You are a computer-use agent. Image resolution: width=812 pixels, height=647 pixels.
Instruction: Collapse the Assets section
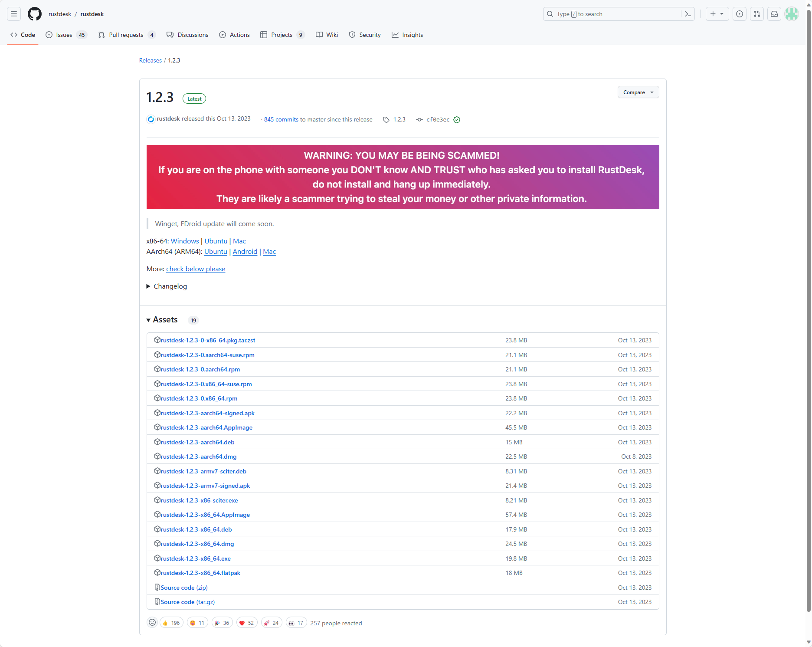(162, 319)
